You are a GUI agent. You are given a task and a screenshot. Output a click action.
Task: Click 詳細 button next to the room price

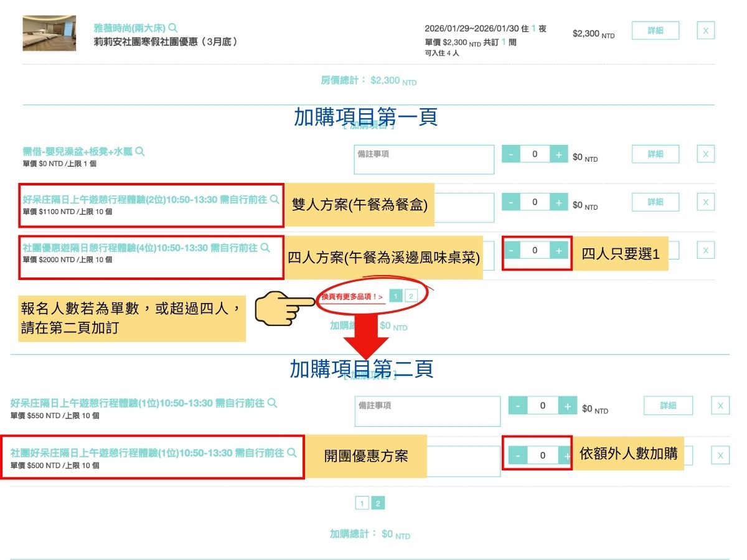point(655,30)
